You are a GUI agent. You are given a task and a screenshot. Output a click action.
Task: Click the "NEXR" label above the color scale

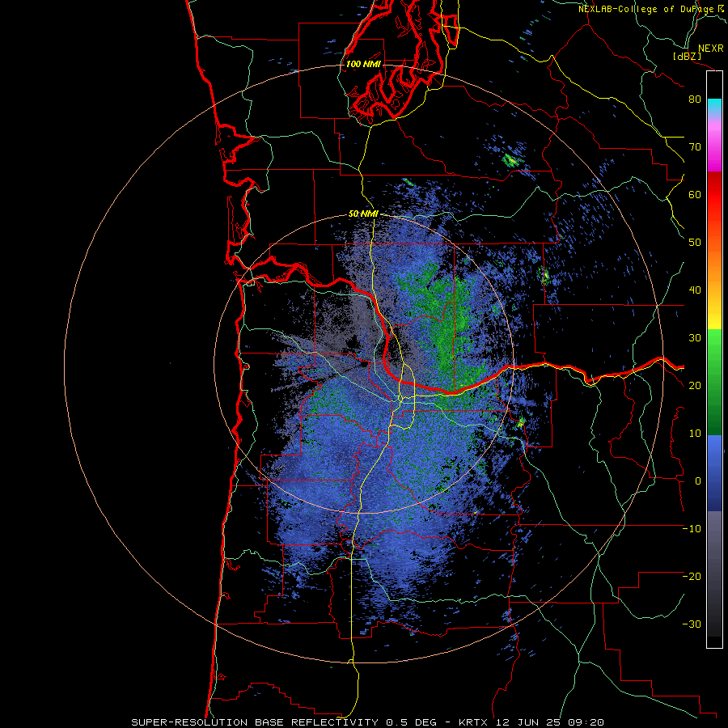711,49
